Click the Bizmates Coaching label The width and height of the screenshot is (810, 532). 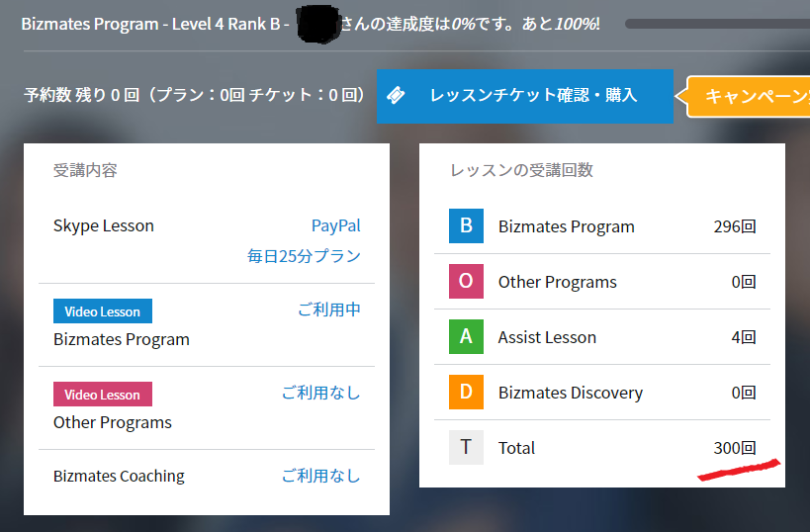pos(119,476)
